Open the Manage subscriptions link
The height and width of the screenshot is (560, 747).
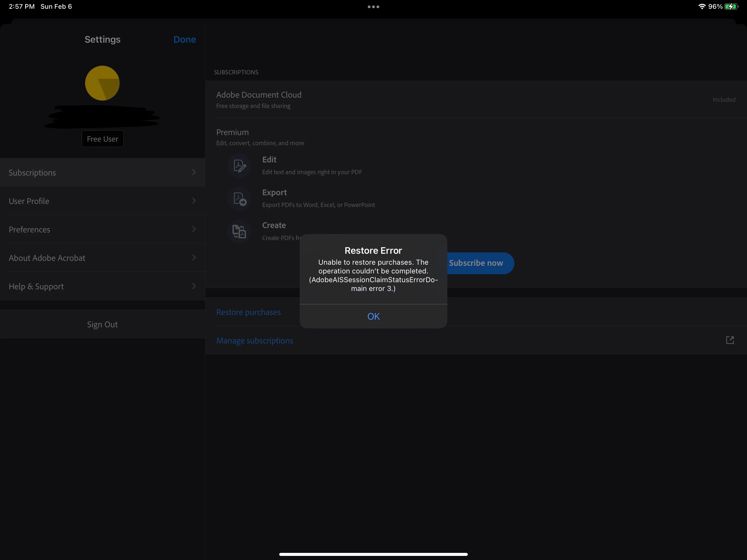click(x=255, y=340)
